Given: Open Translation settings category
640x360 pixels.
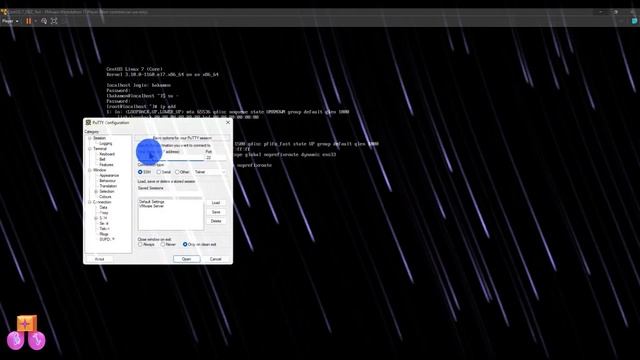Looking at the screenshot, I should [x=108, y=186].
